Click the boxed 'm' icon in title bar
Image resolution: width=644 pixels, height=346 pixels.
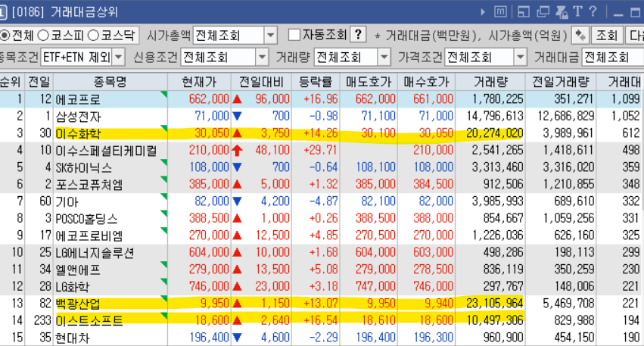tap(500, 11)
